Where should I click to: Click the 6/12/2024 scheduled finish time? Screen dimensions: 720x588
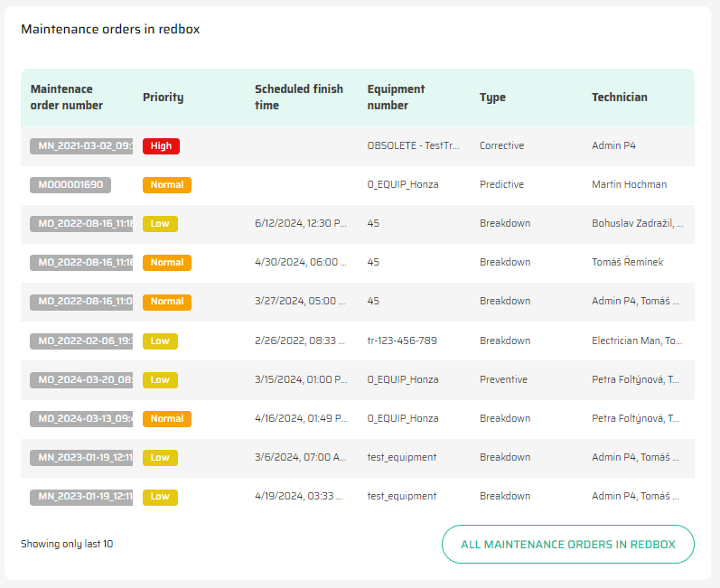(300, 223)
